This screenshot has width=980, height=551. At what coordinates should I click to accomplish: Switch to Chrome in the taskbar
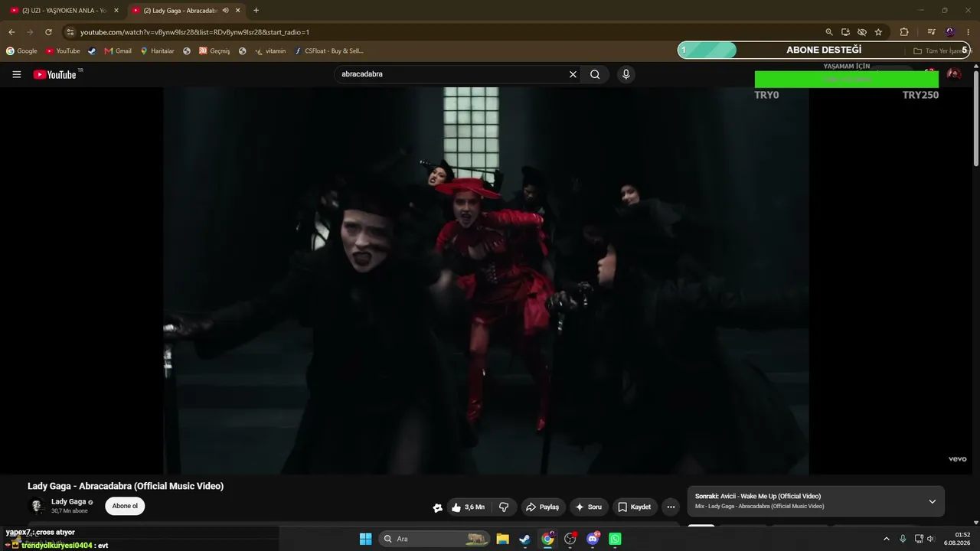pos(547,539)
